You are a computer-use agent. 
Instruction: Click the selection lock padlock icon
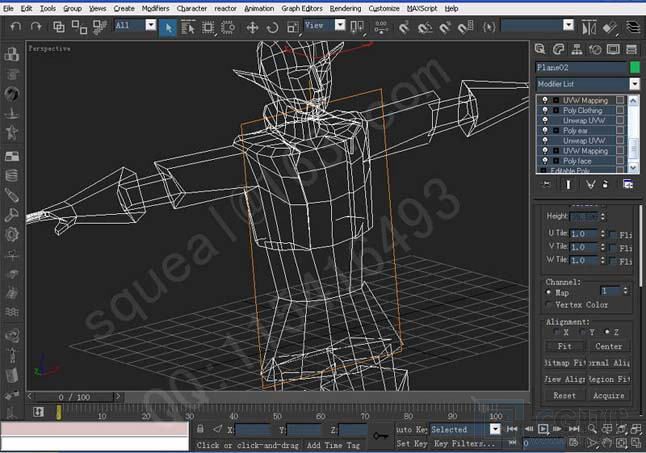click(200, 429)
